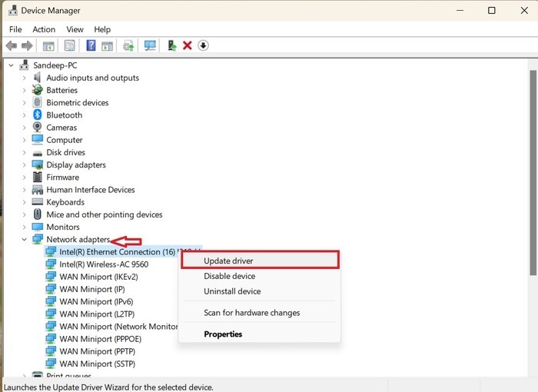The height and width of the screenshot is (392, 538).
Task: Click the update driver software toolbar icon
Action: (x=128, y=45)
